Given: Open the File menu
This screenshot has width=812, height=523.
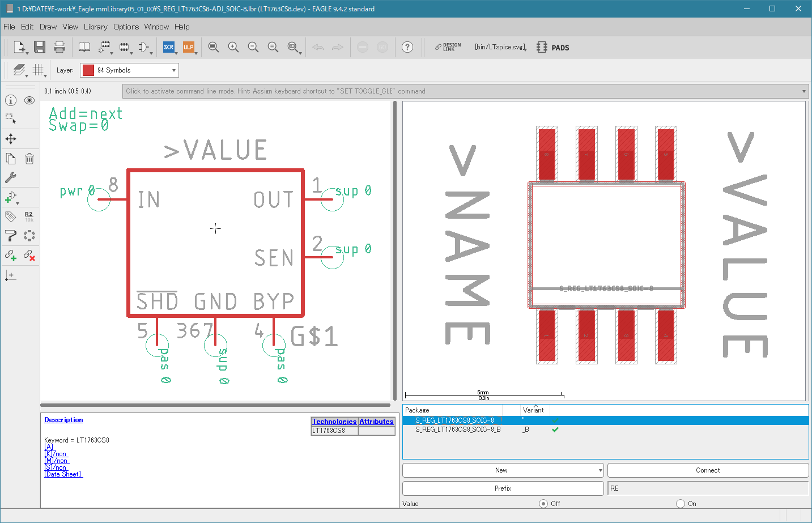Looking at the screenshot, I should 9,27.
